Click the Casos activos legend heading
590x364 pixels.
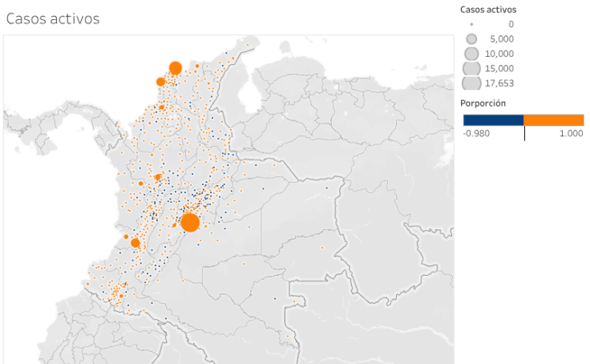(x=488, y=10)
